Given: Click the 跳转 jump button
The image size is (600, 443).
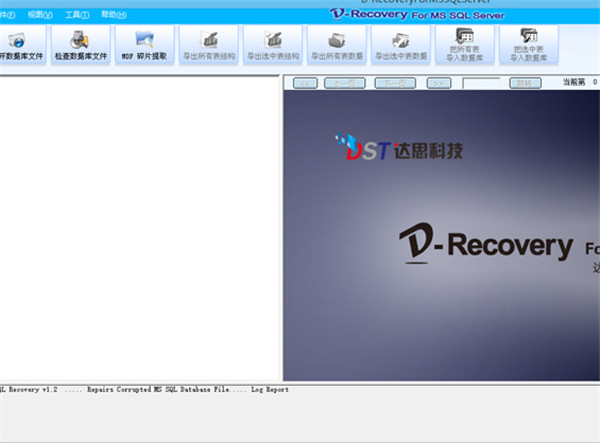Looking at the screenshot, I should [525, 83].
